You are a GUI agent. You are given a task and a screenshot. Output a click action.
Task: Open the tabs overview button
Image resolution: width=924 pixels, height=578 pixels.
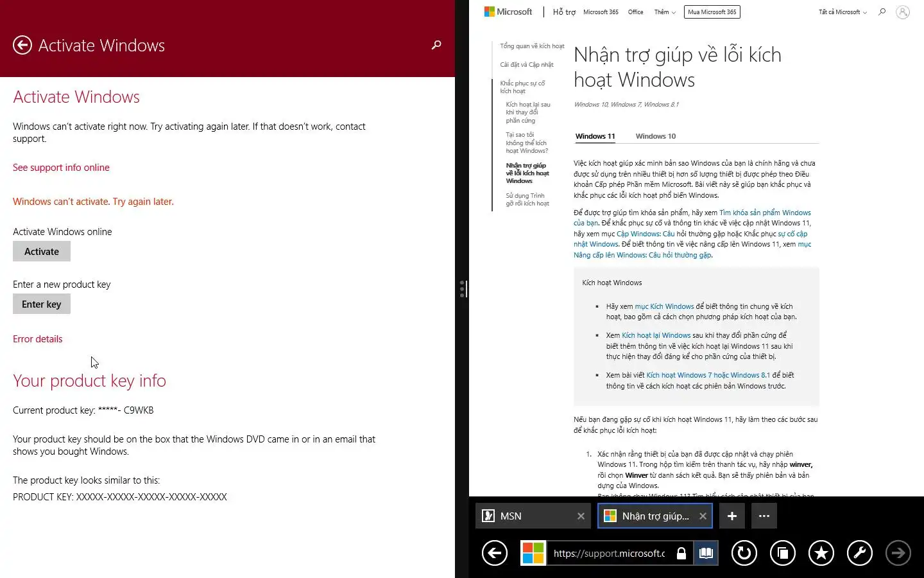coord(783,553)
